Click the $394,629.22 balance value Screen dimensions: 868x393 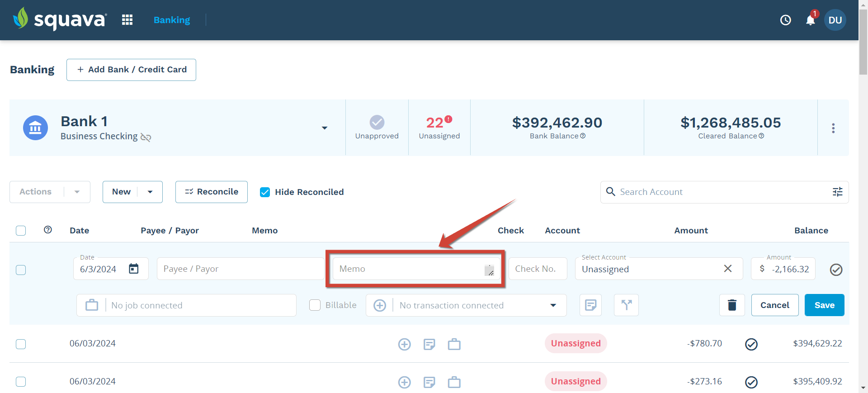[817, 343]
